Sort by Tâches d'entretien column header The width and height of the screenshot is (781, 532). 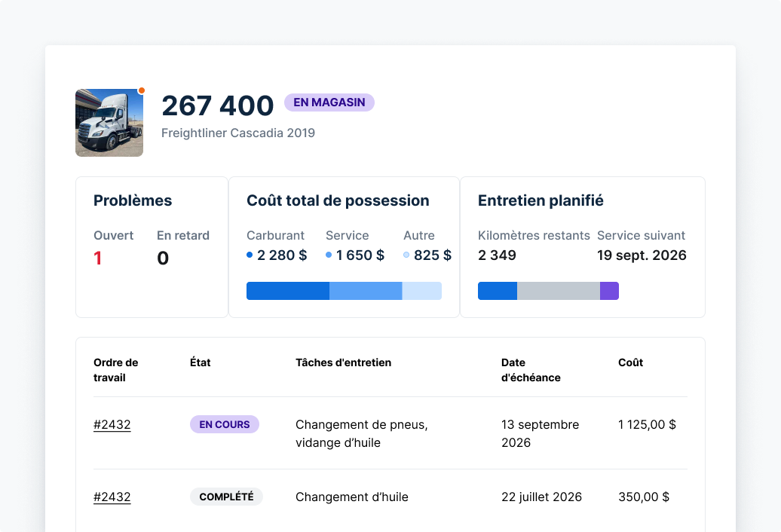tap(343, 362)
